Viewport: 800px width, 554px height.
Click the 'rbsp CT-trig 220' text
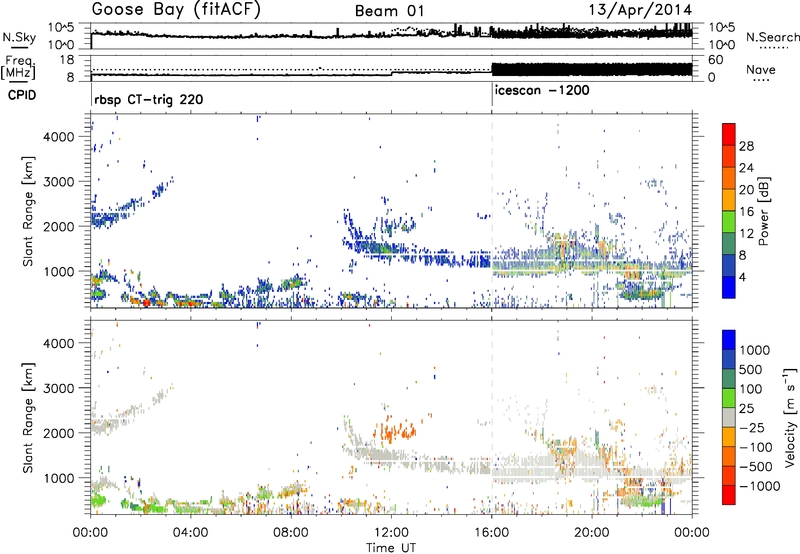pyautogui.click(x=148, y=99)
